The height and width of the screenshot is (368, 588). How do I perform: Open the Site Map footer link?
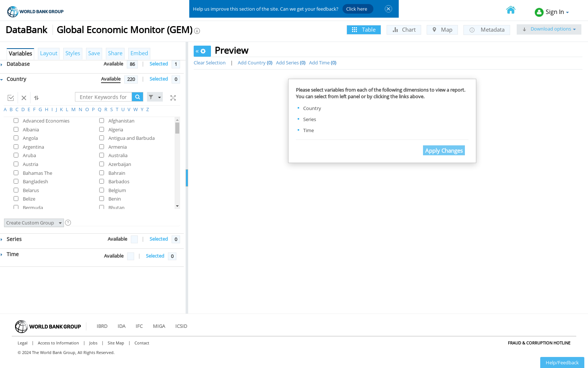[116, 343]
